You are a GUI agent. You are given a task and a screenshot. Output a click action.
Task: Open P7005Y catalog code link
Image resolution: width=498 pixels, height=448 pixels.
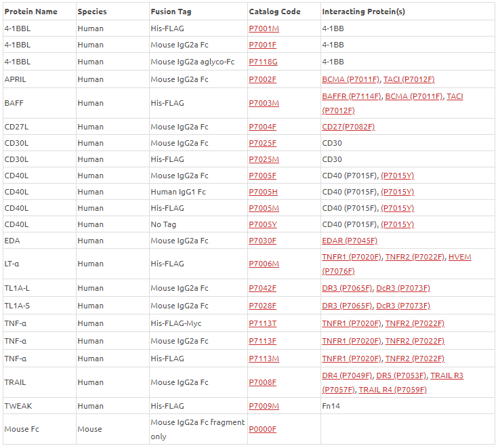[x=263, y=224]
